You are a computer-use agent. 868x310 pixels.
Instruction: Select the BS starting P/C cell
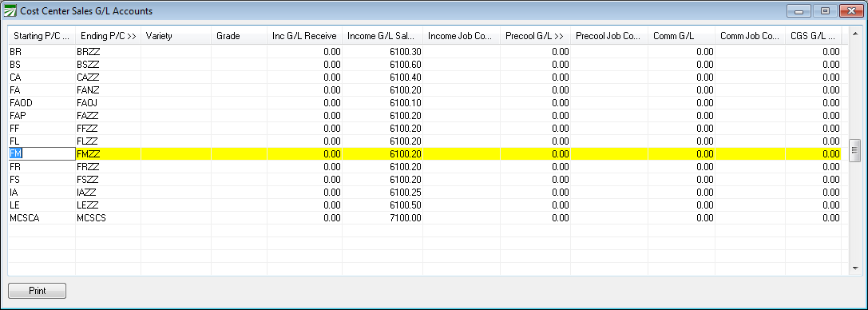pyautogui.click(x=42, y=64)
